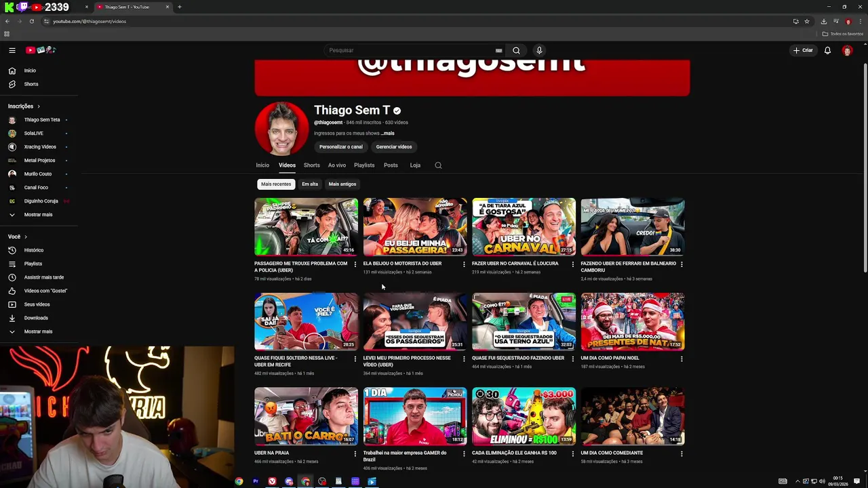Open the UBER NO CARNAVAL thumbnail
Screen dimensions: 868x488
tap(524, 226)
